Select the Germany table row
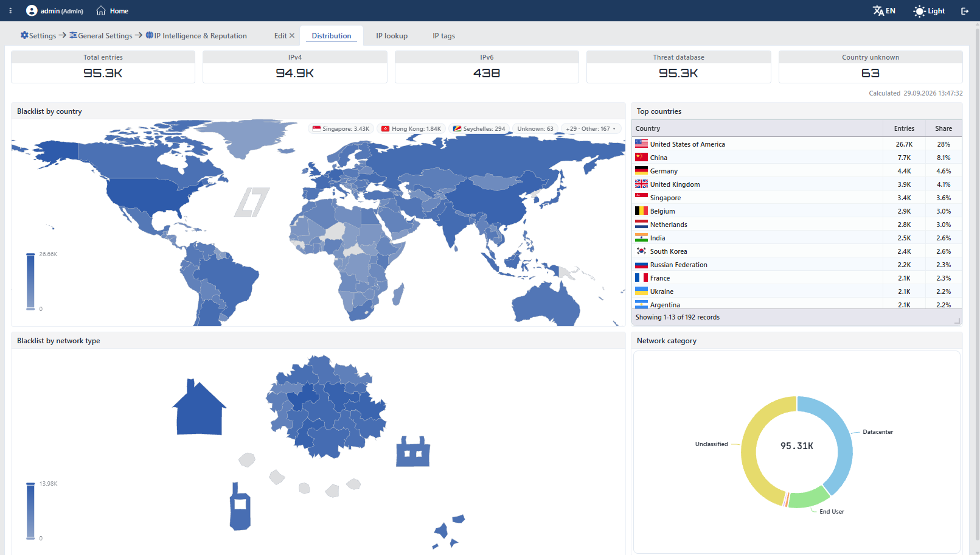 point(797,171)
